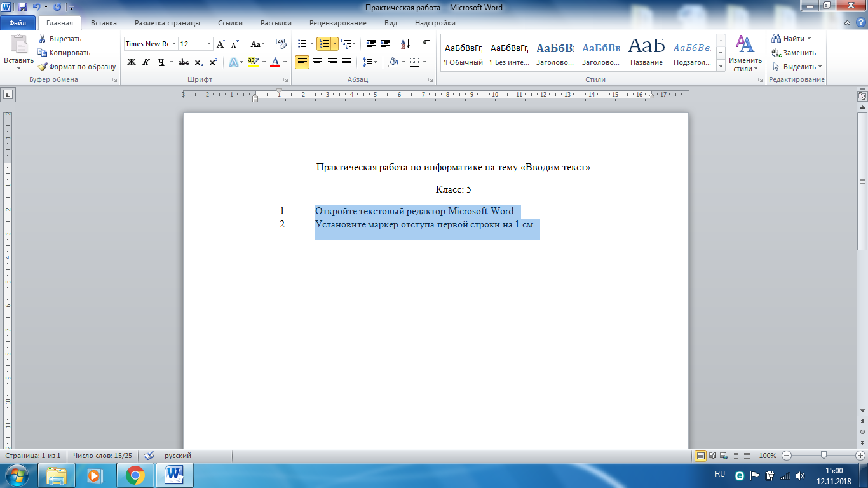Switch to the Вставка ribbon tab
Viewport: 868px width, 488px height.
pos(104,23)
